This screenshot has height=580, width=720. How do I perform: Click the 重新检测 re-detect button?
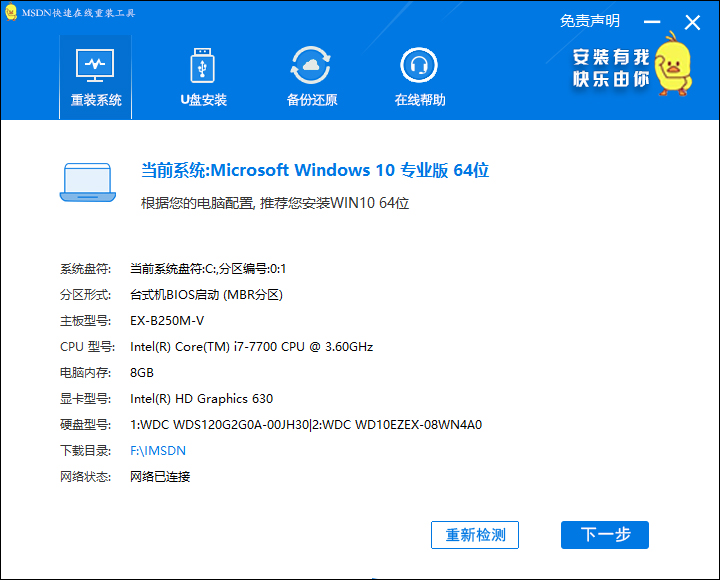click(x=475, y=535)
